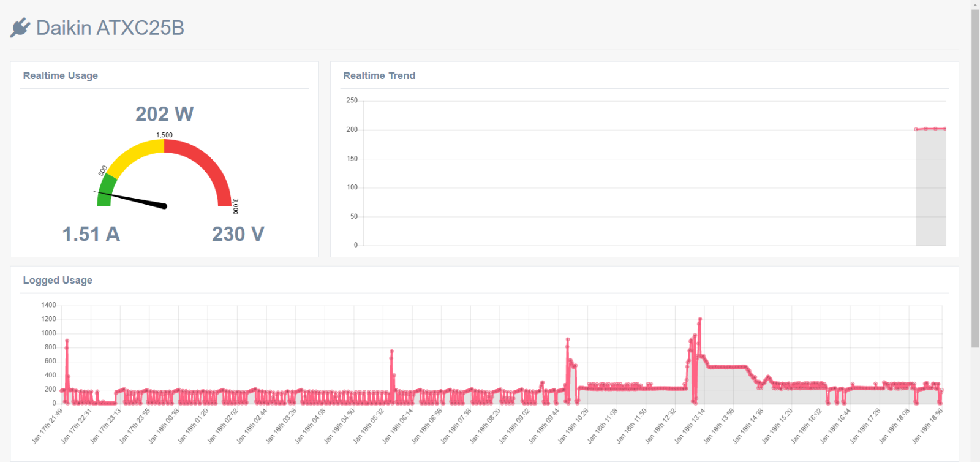
Task: Click the 1,500 gauge label
Action: [x=164, y=135]
